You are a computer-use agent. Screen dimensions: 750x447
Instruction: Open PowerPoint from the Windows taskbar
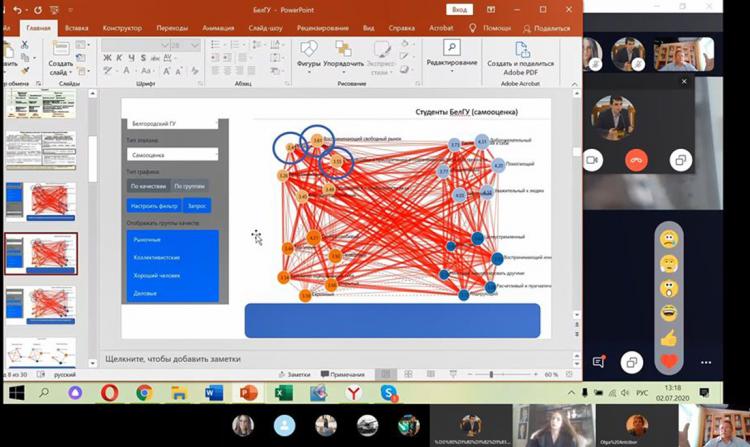point(248,393)
